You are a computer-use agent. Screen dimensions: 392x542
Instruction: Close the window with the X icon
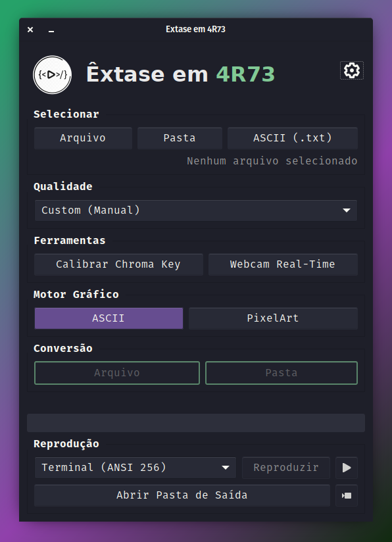30,30
